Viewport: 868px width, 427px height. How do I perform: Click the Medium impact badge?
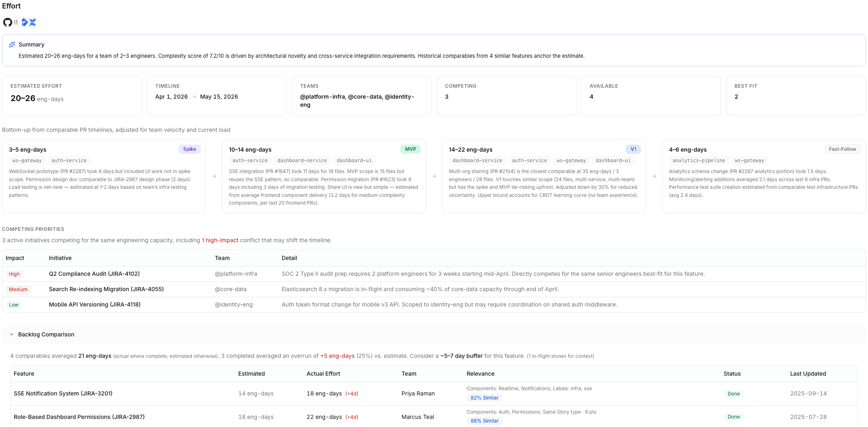(x=18, y=290)
